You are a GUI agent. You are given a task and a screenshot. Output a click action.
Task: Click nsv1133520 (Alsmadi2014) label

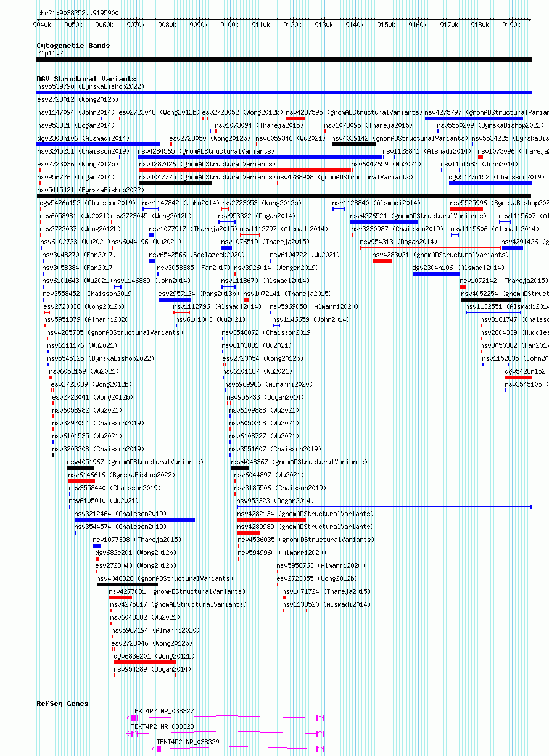click(327, 604)
